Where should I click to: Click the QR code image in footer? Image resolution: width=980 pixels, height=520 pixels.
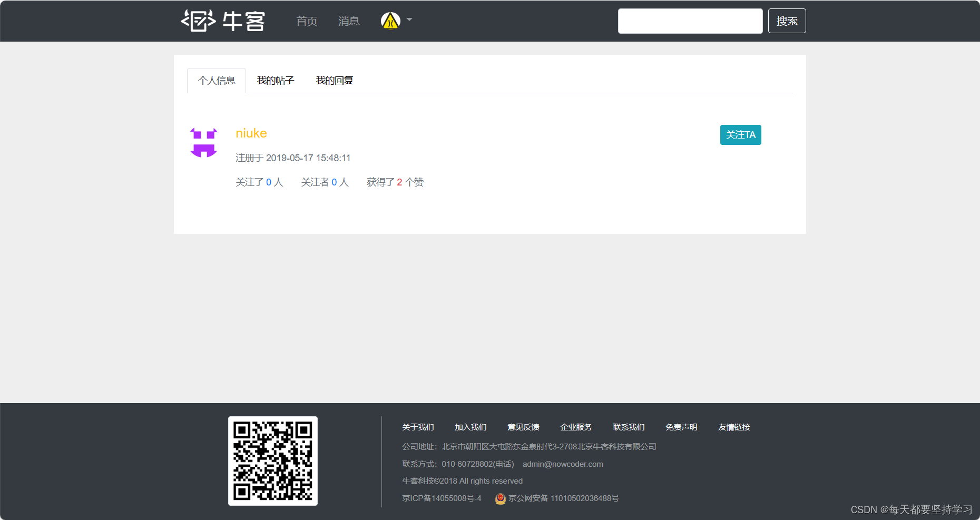273,461
